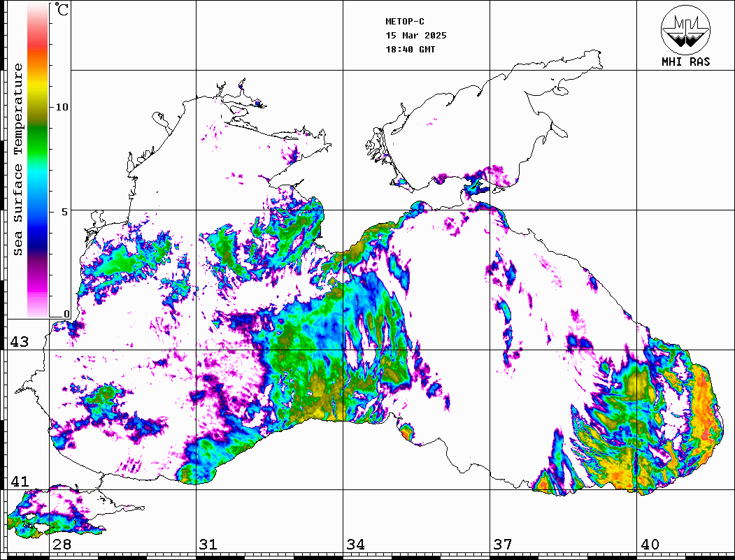Click the "15 Mar 2025" date text

416,36
